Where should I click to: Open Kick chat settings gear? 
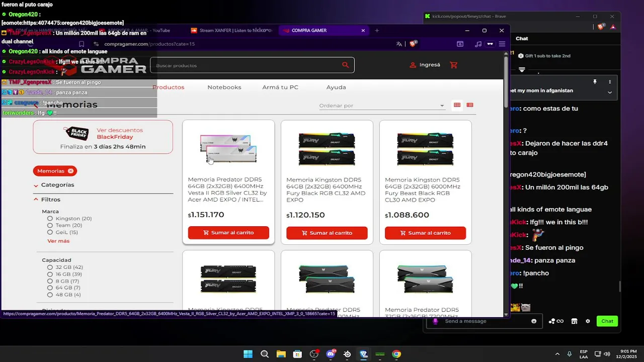[588, 321]
